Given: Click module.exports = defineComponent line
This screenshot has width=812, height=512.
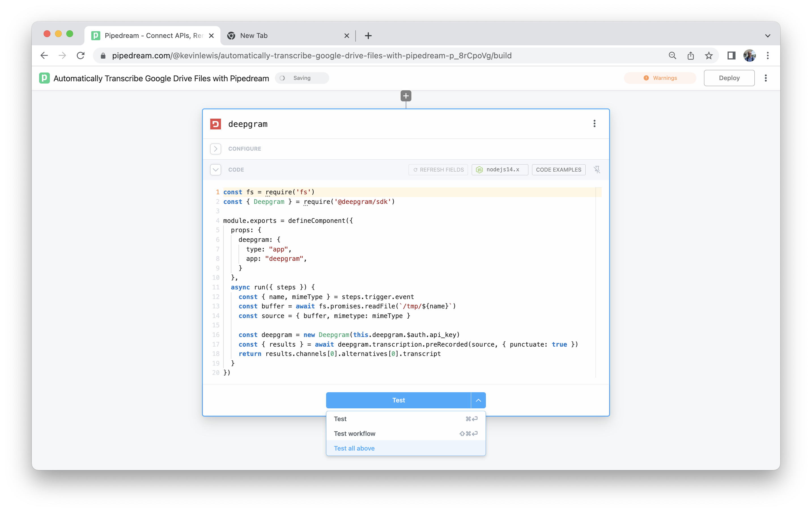Looking at the screenshot, I should click(288, 220).
